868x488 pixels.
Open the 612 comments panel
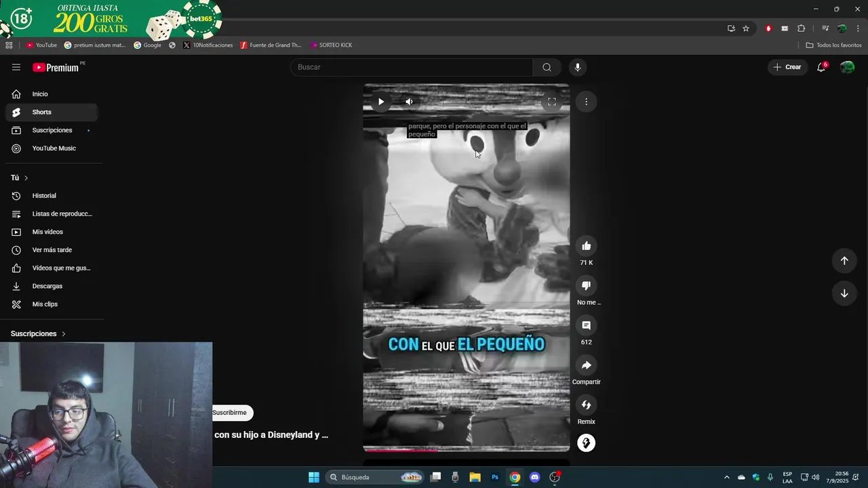click(587, 325)
